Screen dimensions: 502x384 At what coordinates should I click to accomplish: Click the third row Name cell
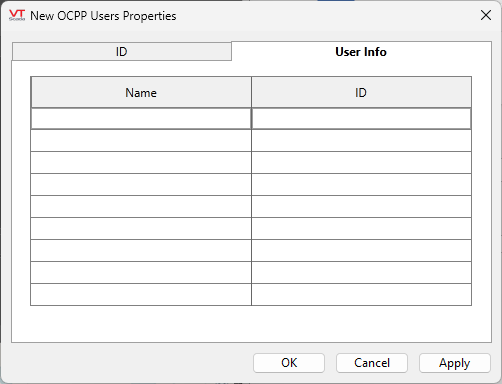[141, 163]
